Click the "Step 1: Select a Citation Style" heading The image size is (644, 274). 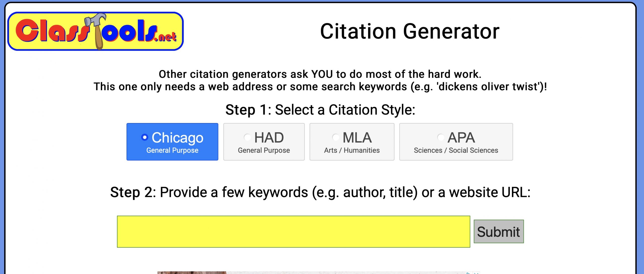(320, 110)
